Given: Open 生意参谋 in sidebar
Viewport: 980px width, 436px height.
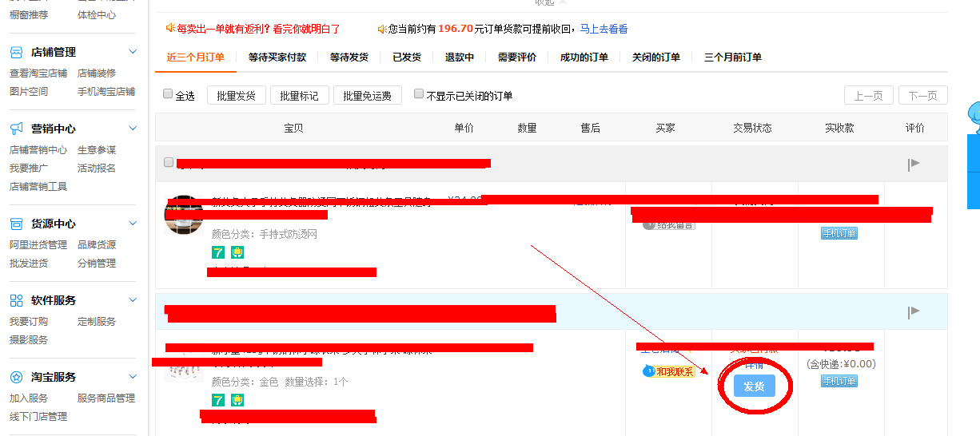Looking at the screenshot, I should 97,150.
